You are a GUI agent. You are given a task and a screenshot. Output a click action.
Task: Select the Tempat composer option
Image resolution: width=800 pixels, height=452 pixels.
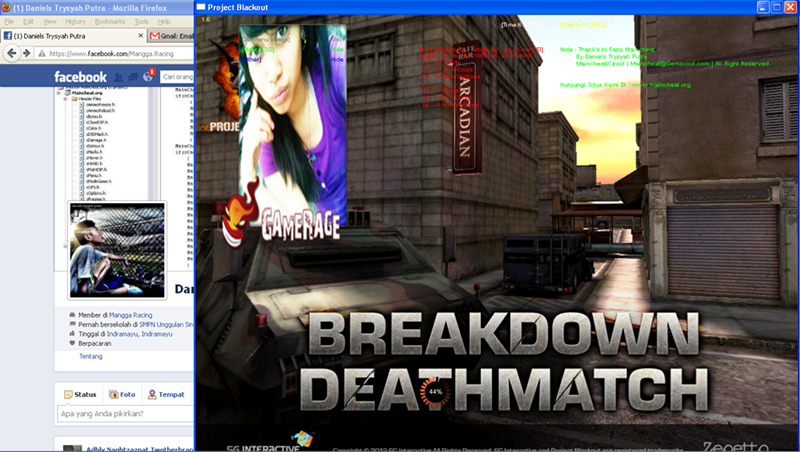[166, 394]
